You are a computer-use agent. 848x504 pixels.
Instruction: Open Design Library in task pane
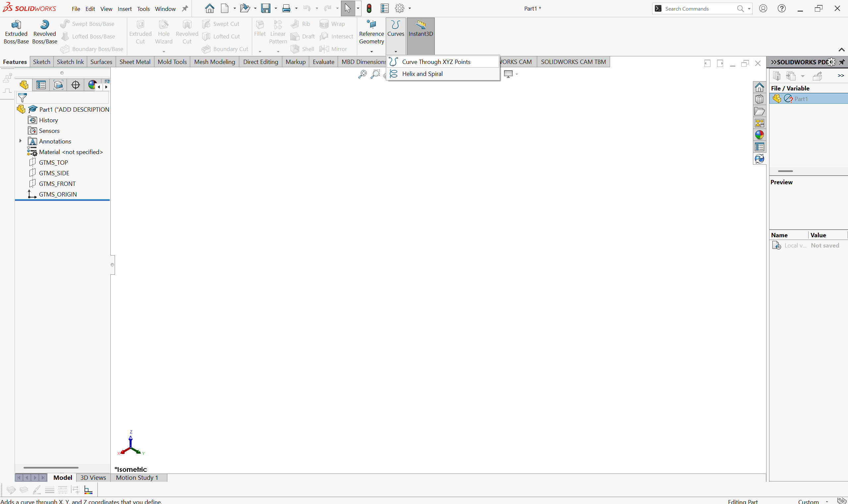point(759,99)
